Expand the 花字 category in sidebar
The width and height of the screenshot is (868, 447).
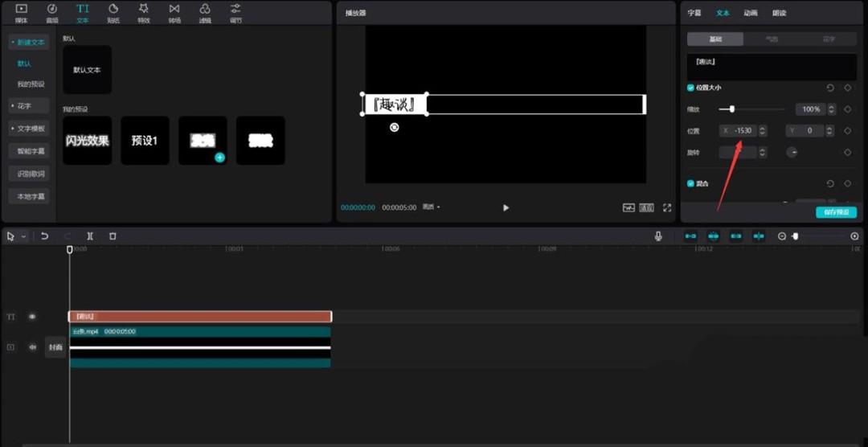point(28,105)
